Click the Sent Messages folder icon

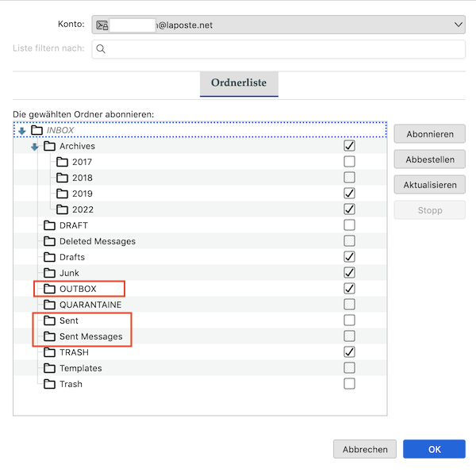point(49,336)
